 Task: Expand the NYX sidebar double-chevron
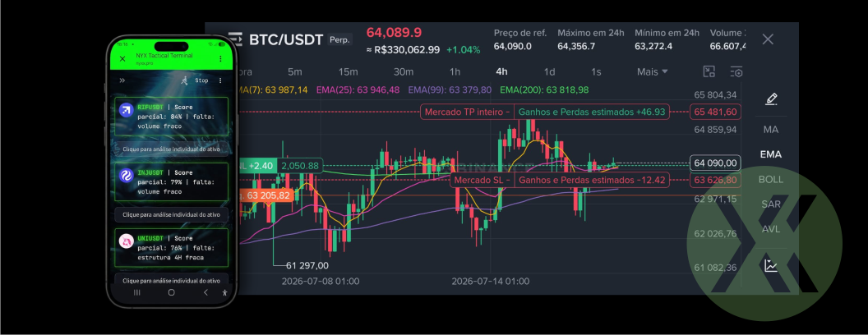click(x=122, y=80)
